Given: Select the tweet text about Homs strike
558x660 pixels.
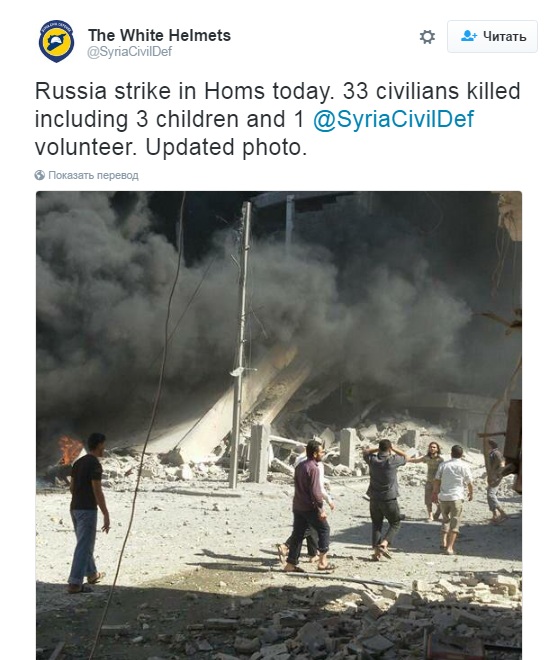Looking at the screenshot, I should click(277, 119).
